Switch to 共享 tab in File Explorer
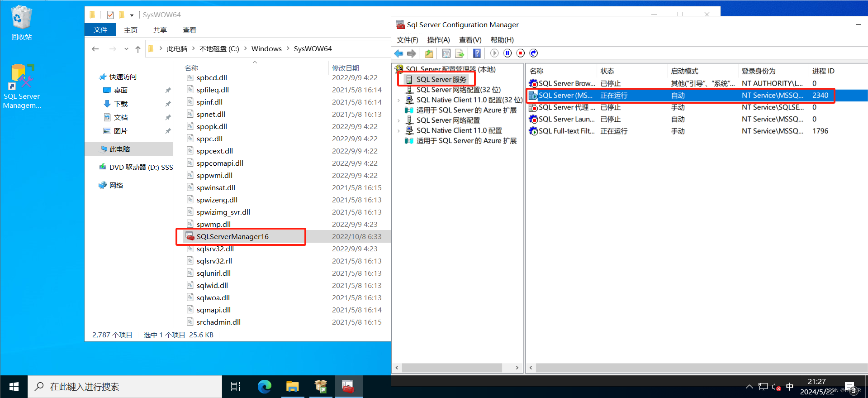The image size is (868, 398). (160, 30)
